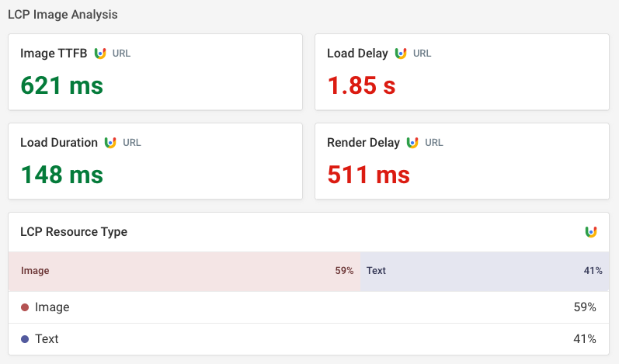Click the URL label next to Image TTFB
The image size is (619, 364).
click(x=121, y=54)
